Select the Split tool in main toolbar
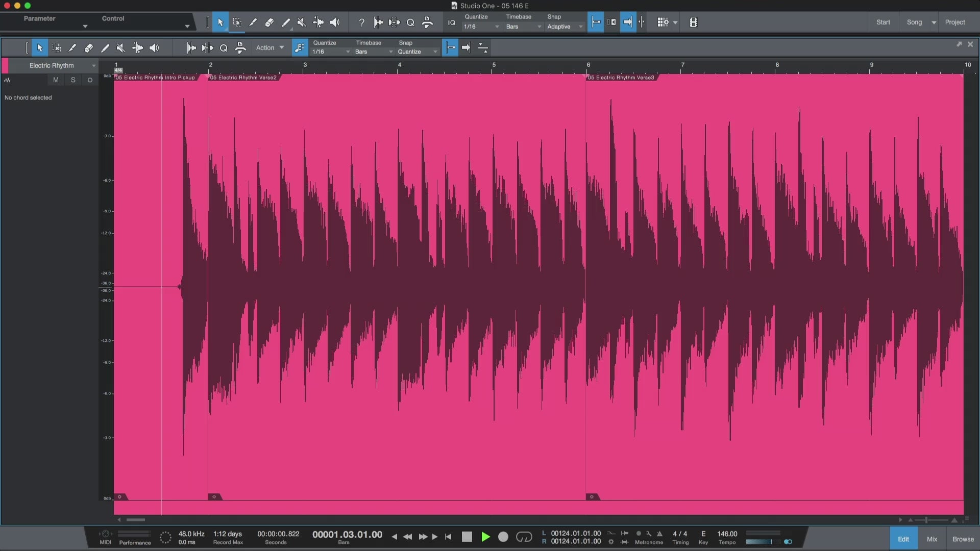 (253, 22)
